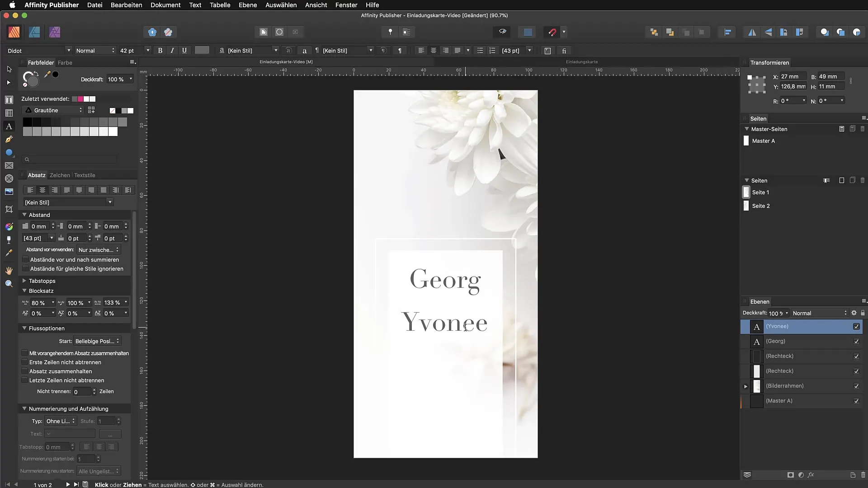
Task: Enable Abstände für gleiche Stile ignorieren
Action: pyautogui.click(x=25, y=269)
